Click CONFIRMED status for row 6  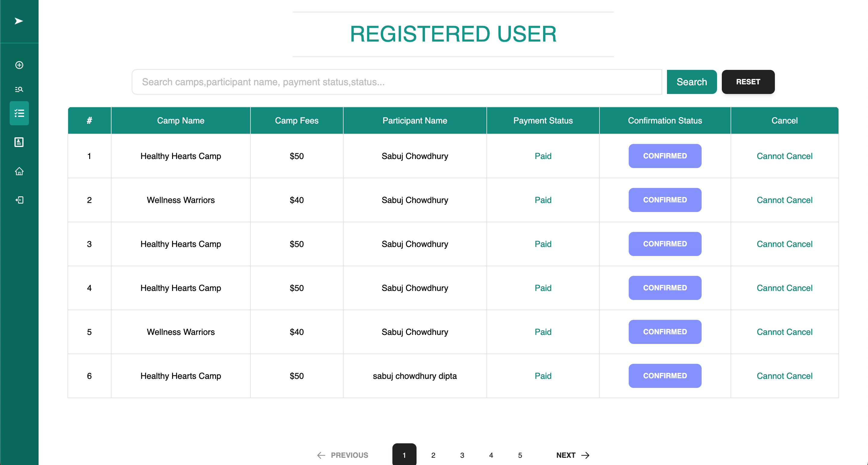(x=665, y=376)
